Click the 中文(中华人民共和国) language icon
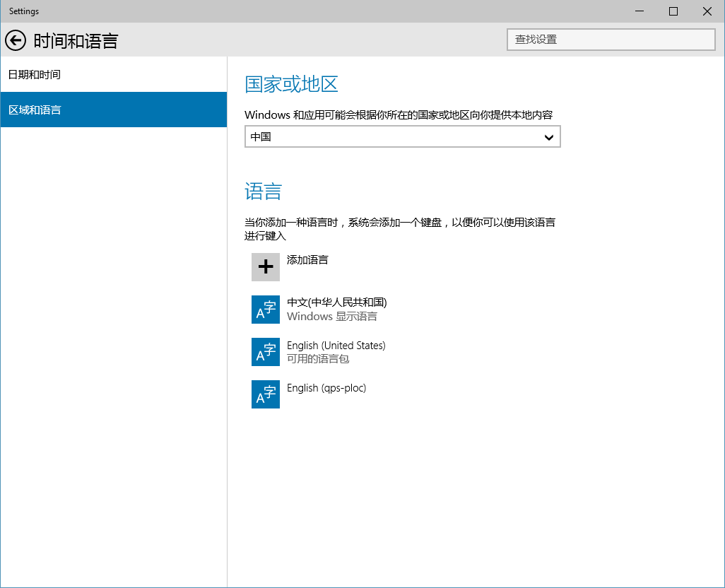This screenshot has height=588, width=725. pos(266,310)
